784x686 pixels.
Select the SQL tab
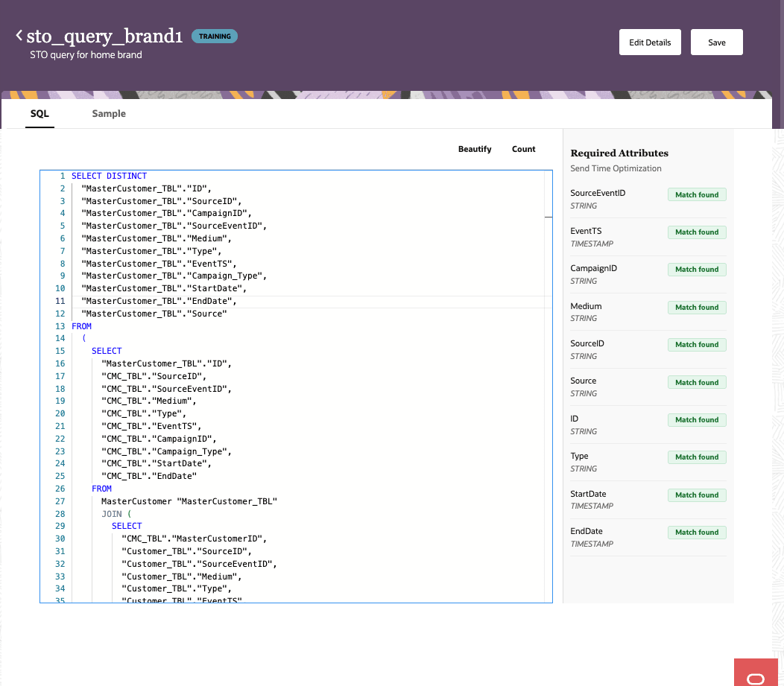(x=39, y=113)
